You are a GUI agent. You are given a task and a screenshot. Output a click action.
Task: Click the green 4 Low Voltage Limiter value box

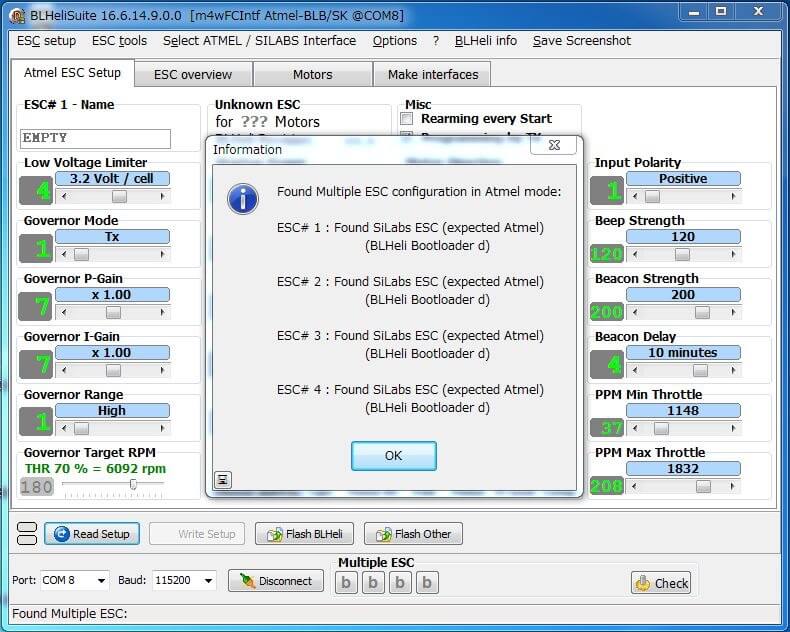tap(36, 191)
